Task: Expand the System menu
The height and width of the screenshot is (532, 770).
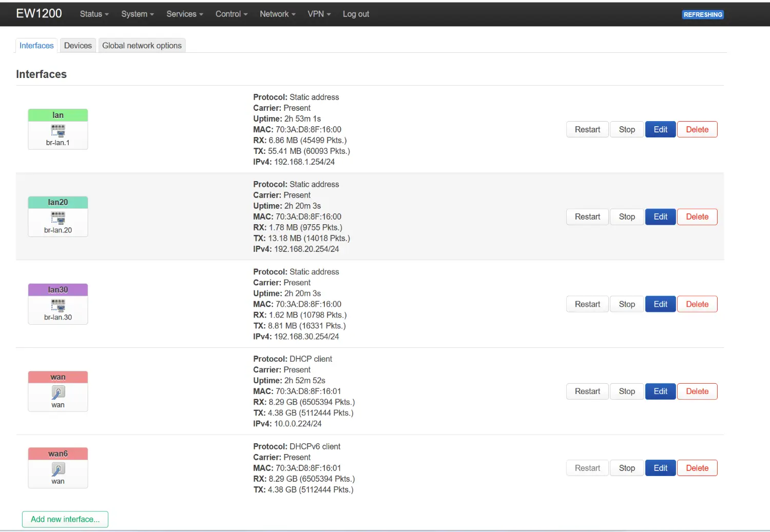Action: pyautogui.click(x=137, y=14)
